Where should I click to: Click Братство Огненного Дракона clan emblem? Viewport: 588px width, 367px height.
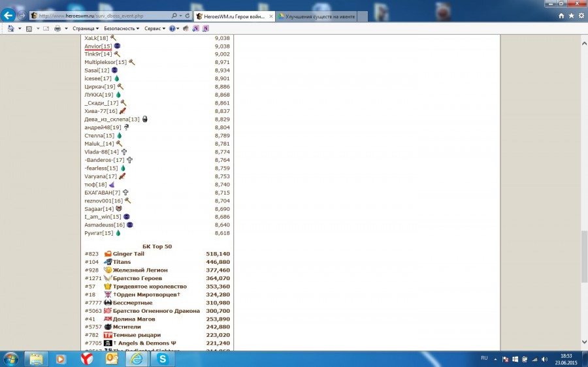click(x=108, y=310)
